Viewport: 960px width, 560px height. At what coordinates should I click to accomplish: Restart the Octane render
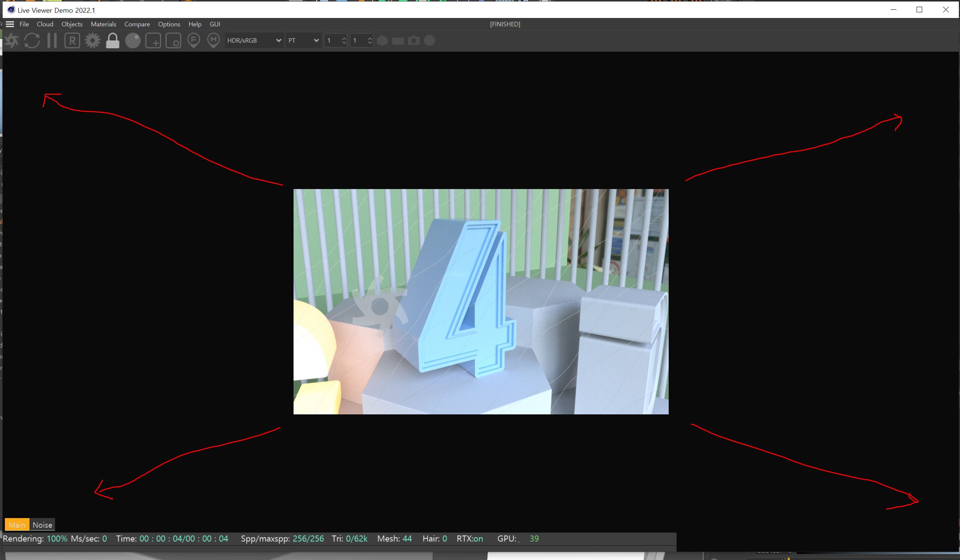coord(12,40)
